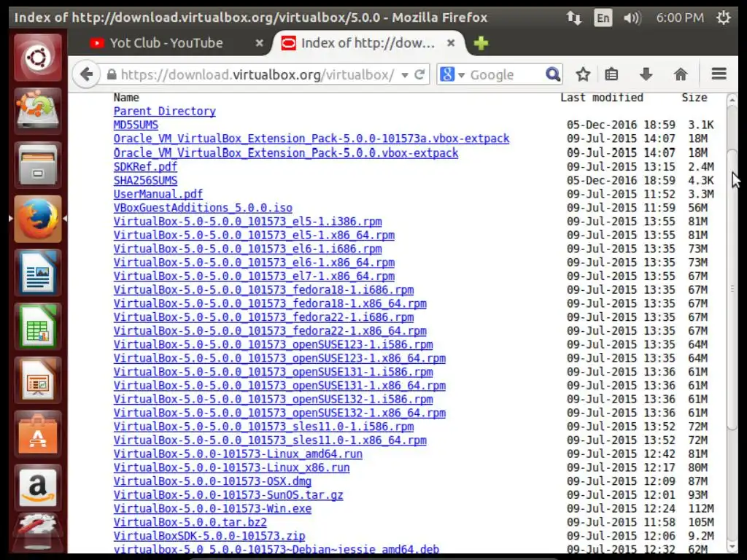
Task: Download VirtualBox-5.0.0-101573-Linux_x86.run
Action: click(231, 469)
